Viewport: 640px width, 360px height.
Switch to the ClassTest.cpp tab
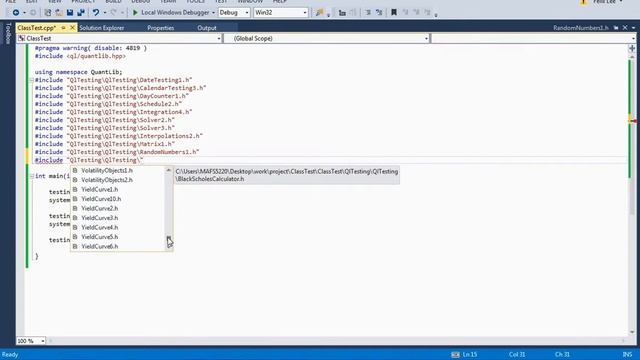point(37,28)
